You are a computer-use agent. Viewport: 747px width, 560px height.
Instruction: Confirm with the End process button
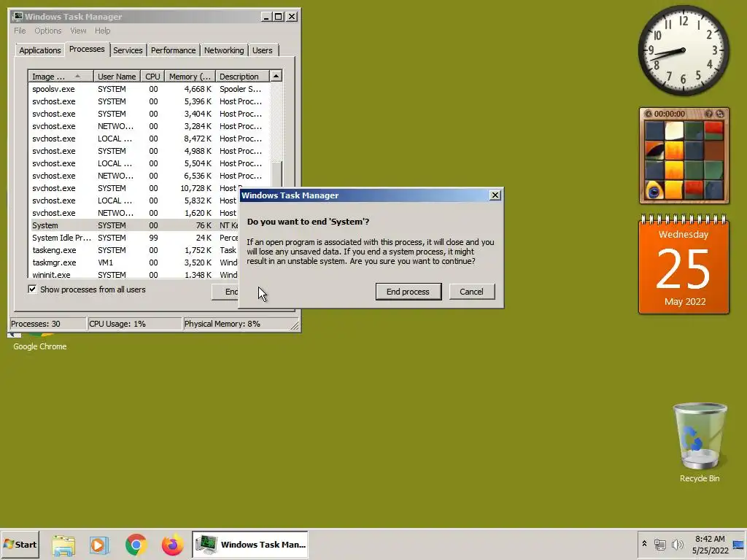coord(409,292)
